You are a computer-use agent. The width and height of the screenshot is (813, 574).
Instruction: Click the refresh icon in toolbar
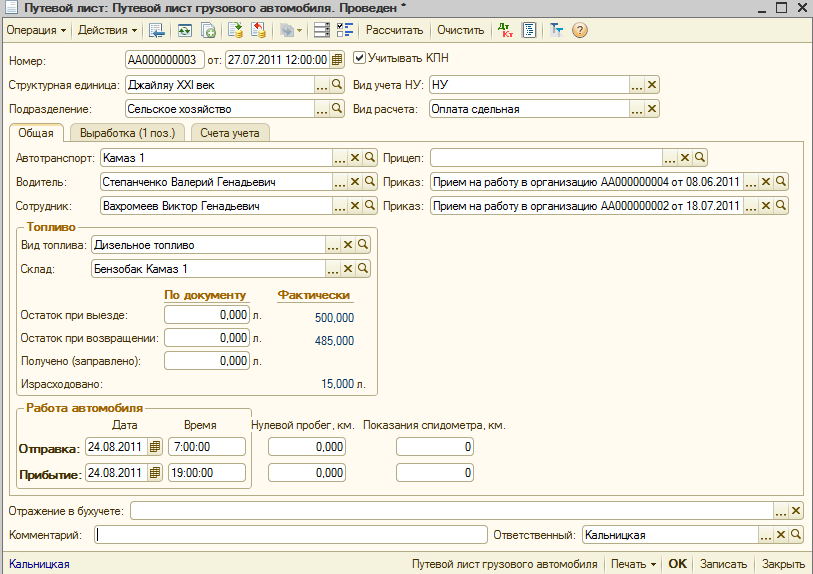click(184, 30)
